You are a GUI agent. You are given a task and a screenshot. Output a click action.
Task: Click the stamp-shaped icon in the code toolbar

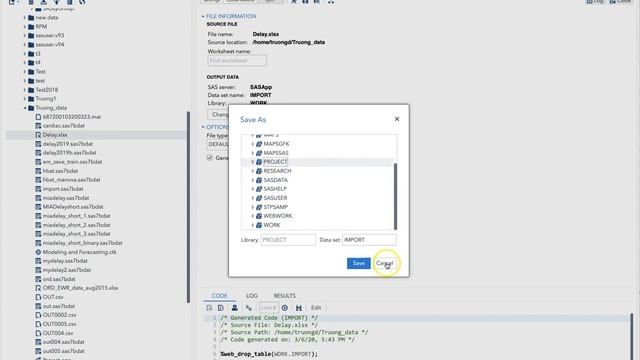click(235, 308)
